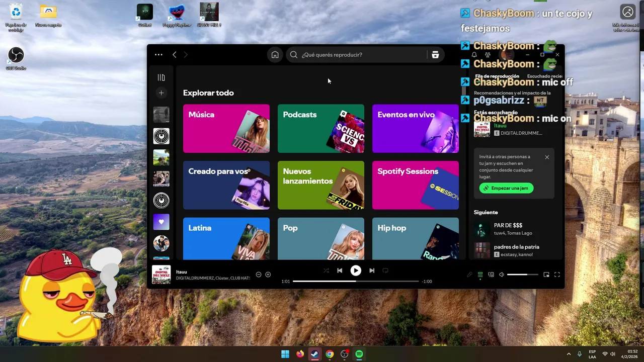Click the minus icon beside track
The width and height of the screenshot is (644, 362).
(x=259, y=275)
